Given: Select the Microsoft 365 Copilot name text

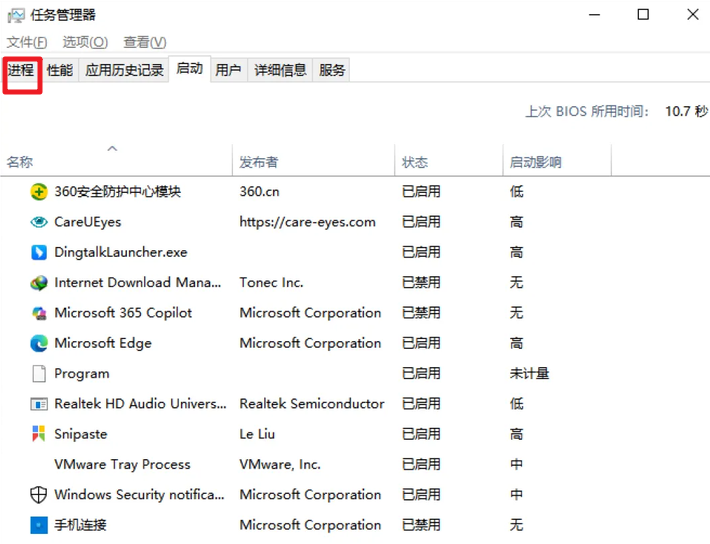Looking at the screenshot, I should [x=123, y=313].
